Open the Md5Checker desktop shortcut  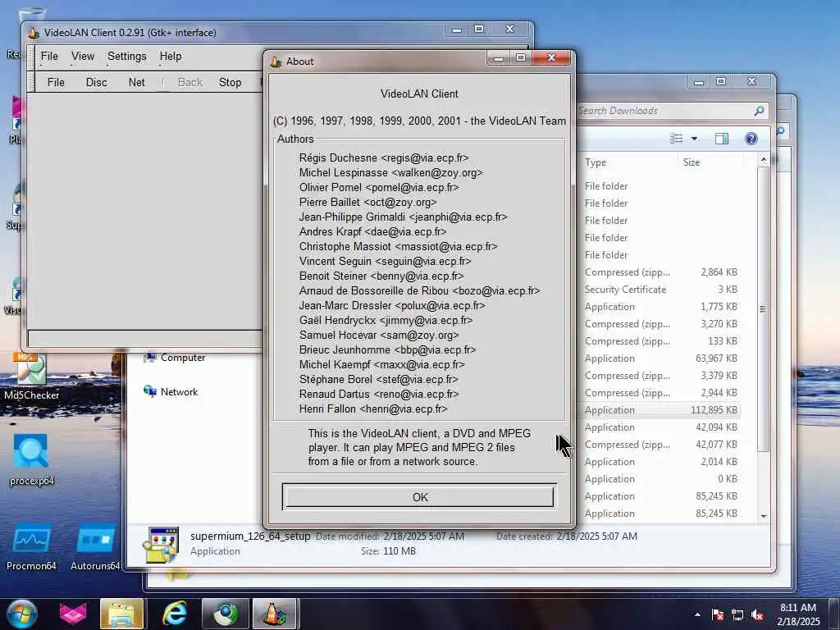(32, 376)
